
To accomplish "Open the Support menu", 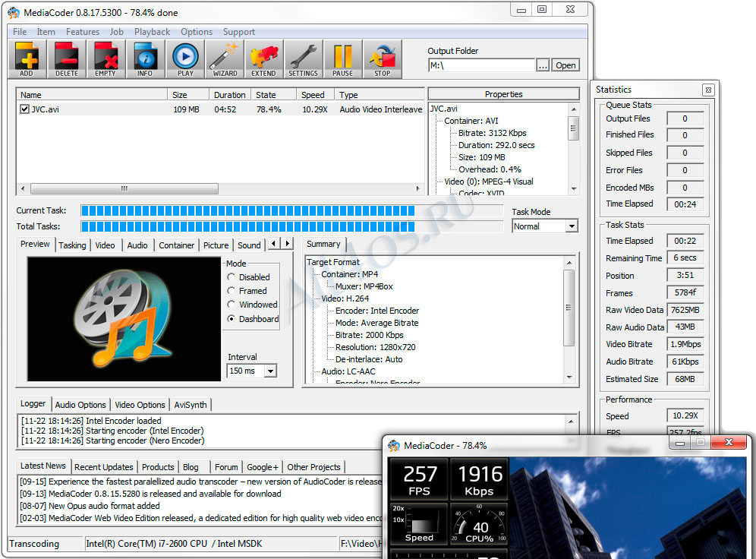I will (x=238, y=32).
